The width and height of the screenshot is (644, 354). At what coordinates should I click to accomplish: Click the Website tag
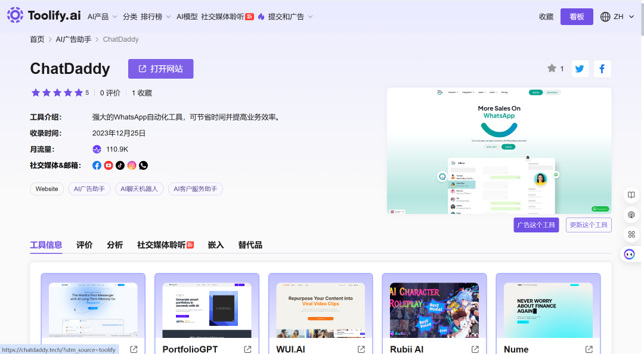coord(47,189)
